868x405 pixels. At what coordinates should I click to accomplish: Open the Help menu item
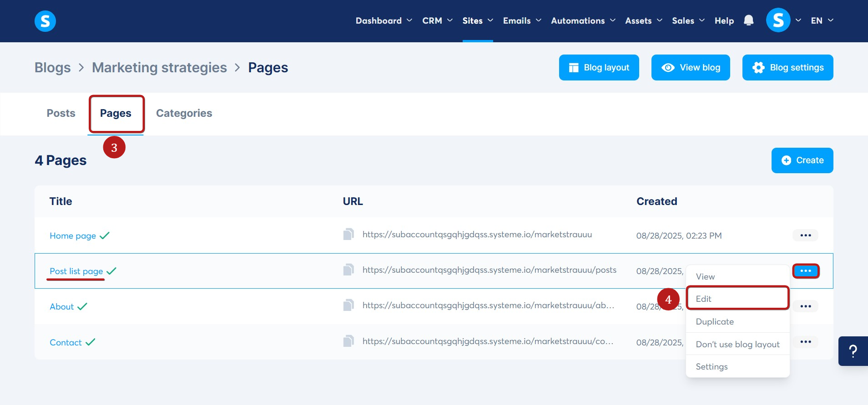(x=724, y=20)
